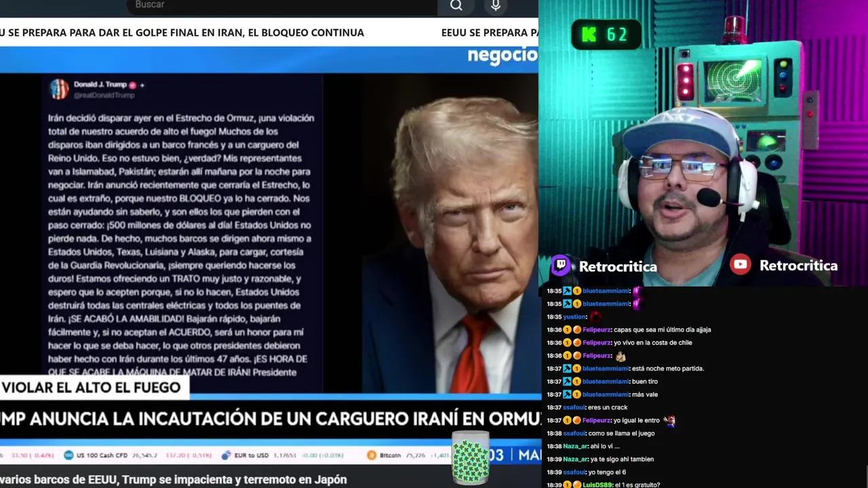This screenshot has height=488, width=868.
Task: Click the magnifying glass search icon
Action: (x=456, y=5)
